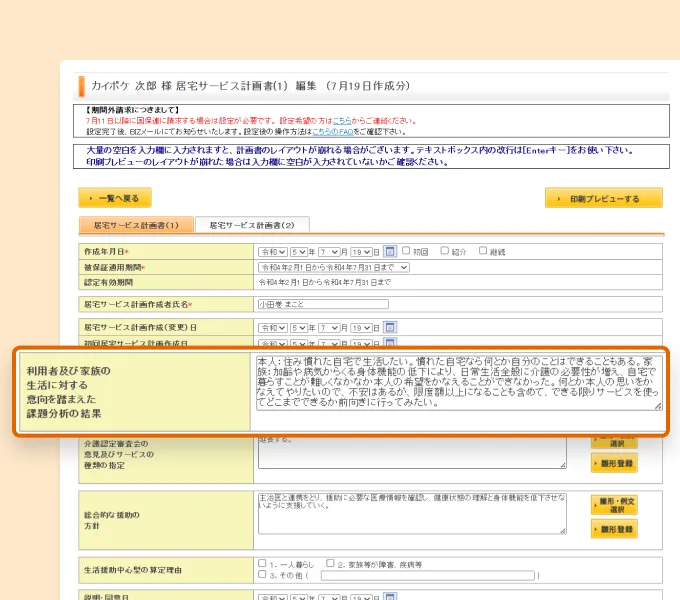The width and height of the screenshot is (680, 600).
Task: Open day dropdown for 居宅サービス計画作成(変更)日
Action: [x=362, y=328]
